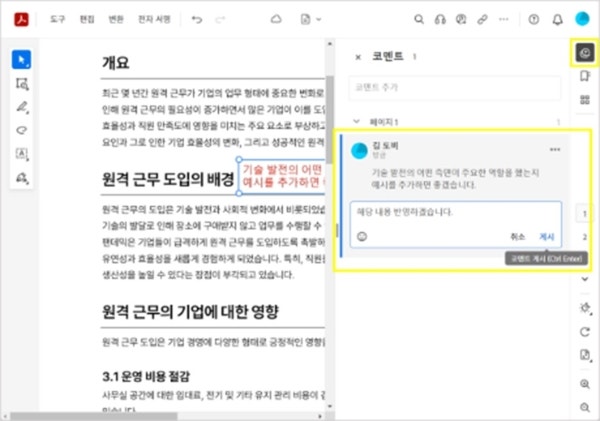Click the help question mark icon
The image size is (600, 421).
click(534, 19)
